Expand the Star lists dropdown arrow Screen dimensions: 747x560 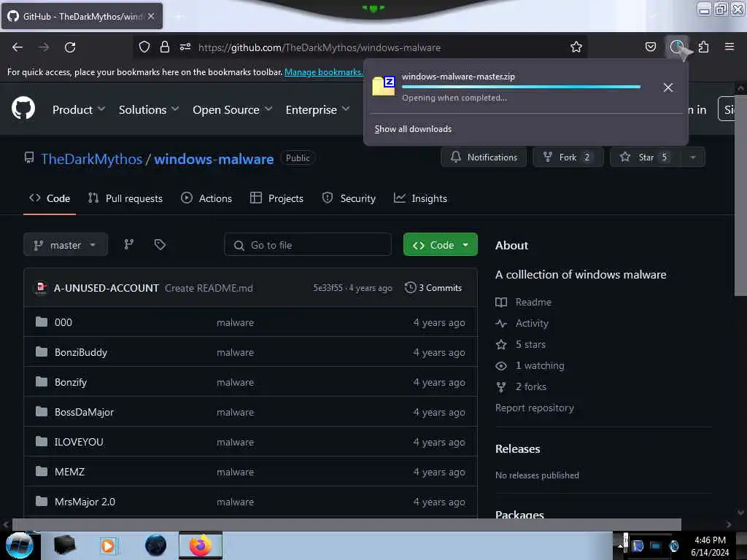(693, 157)
